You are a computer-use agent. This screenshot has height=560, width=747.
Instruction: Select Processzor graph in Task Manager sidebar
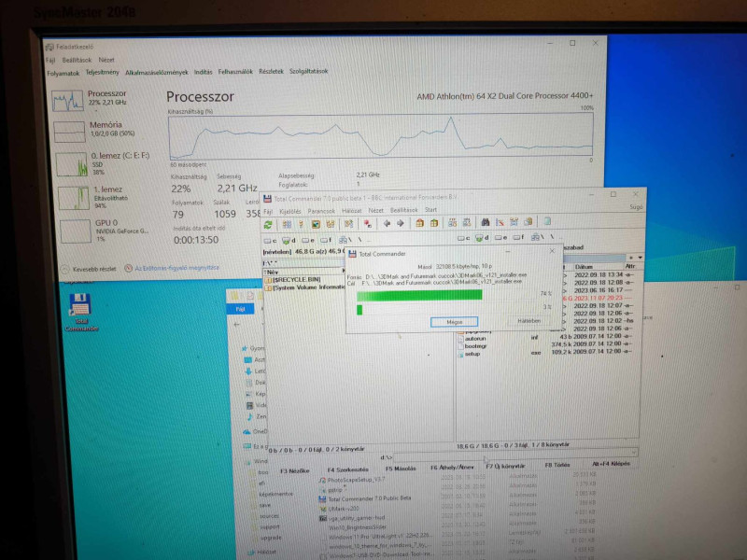(91, 101)
